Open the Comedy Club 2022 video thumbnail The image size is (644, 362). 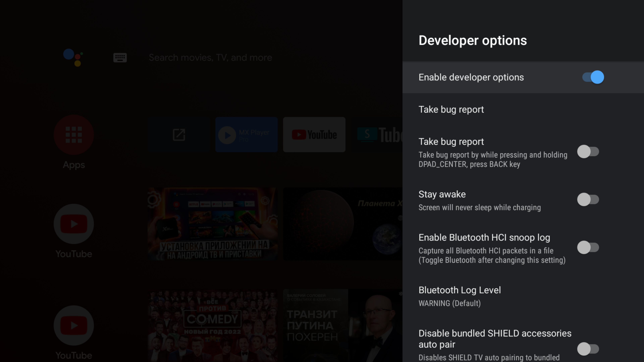click(x=212, y=325)
